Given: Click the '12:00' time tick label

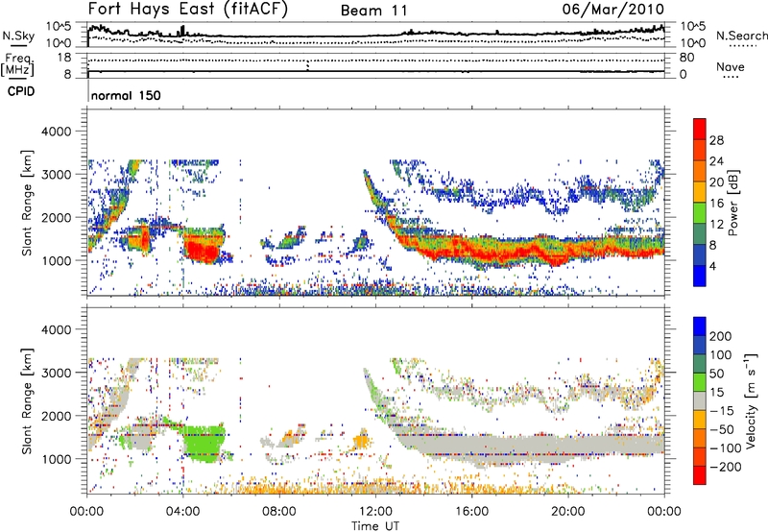Looking at the screenshot, I should pyautogui.click(x=375, y=512).
